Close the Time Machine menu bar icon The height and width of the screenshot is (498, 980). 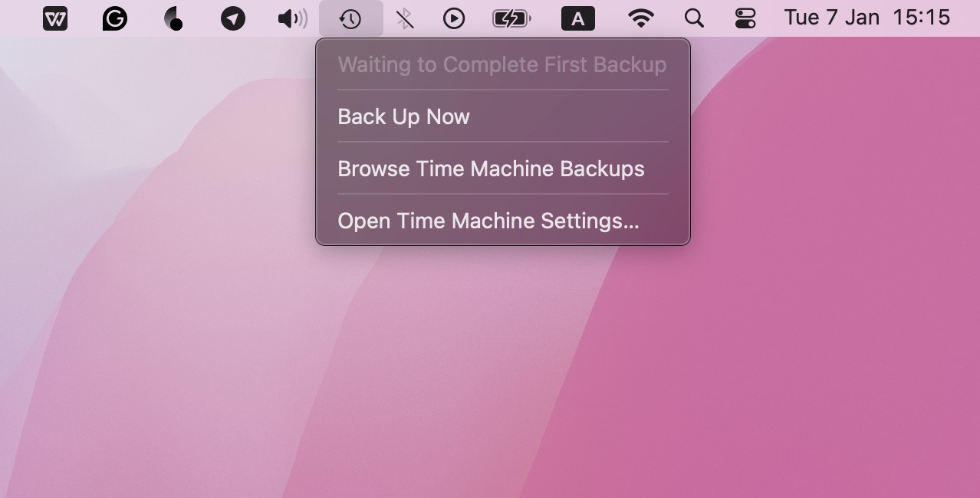(x=350, y=18)
